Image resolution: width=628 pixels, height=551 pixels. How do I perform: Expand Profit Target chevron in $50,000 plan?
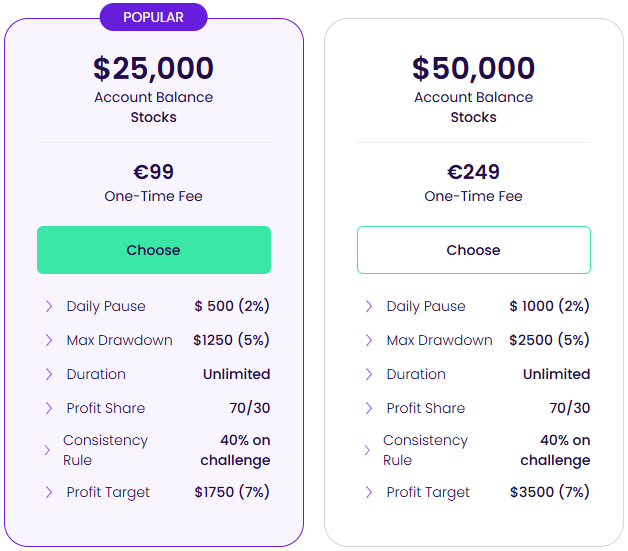[369, 492]
